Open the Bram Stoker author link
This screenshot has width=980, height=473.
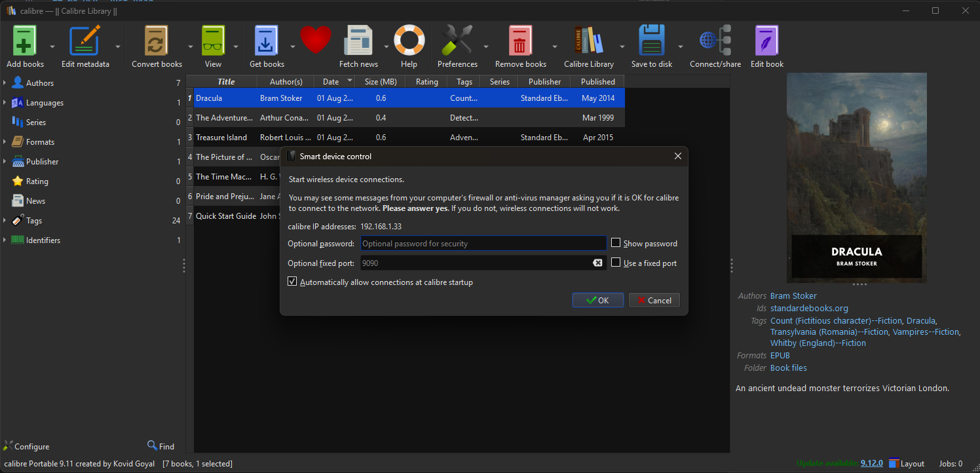tap(793, 295)
